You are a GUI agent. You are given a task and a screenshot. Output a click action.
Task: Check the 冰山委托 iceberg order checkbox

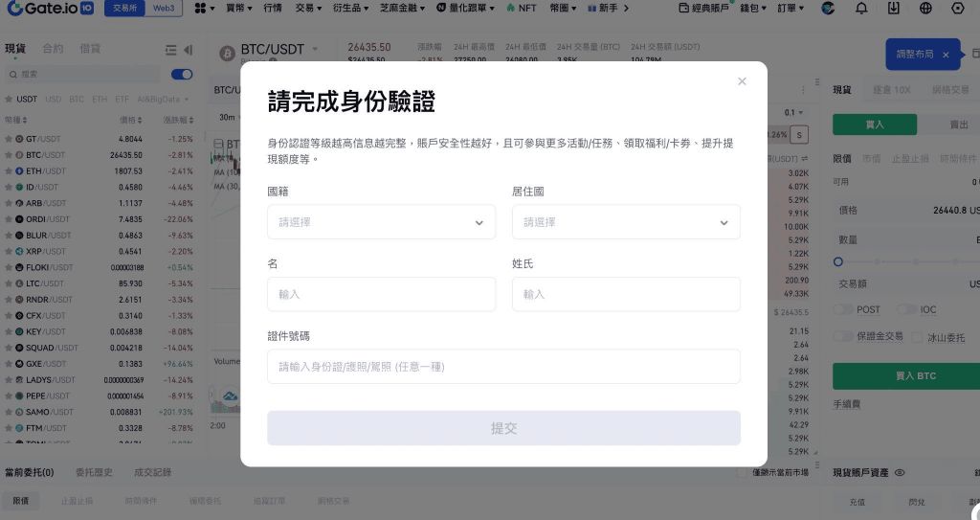pyautogui.click(x=919, y=337)
